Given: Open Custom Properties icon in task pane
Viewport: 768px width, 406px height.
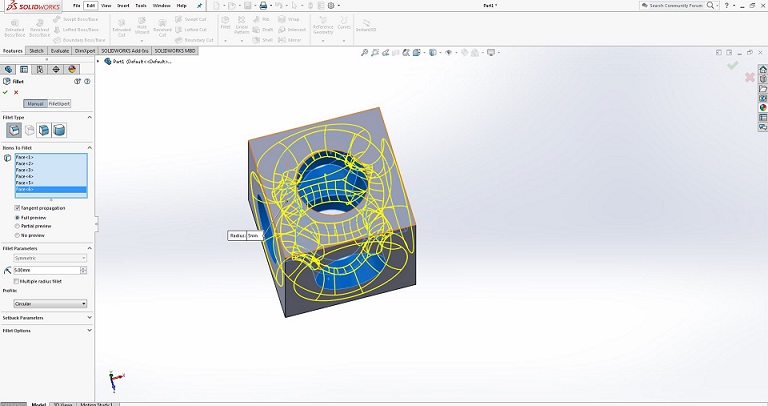Looking at the screenshot, I should (x=763, y=118).
